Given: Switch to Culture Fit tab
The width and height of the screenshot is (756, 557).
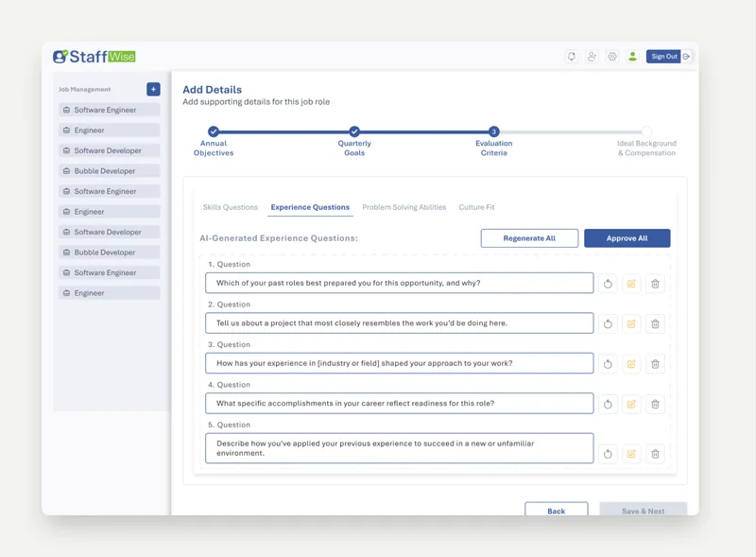Looking at the screenshot, I should tap(476, 207).
